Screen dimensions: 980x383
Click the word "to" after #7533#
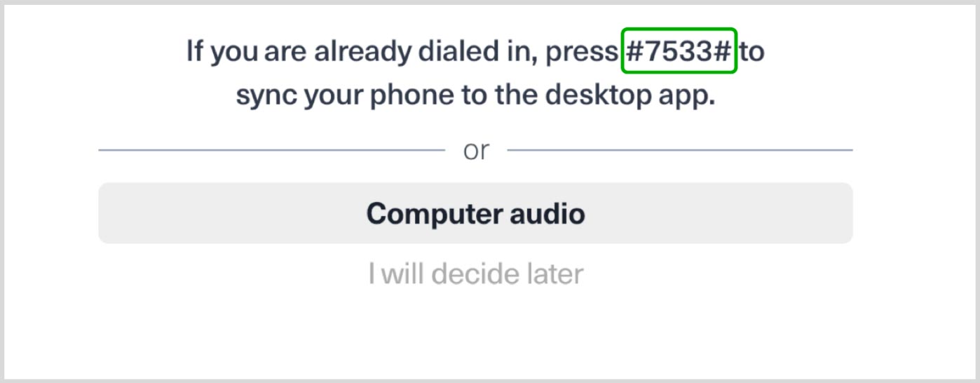click(752, 51)
